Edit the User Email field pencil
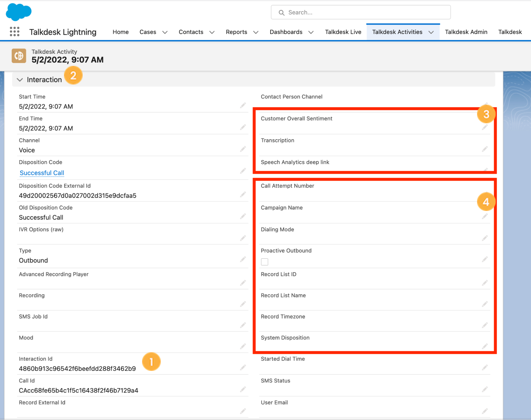 point(485,411)
